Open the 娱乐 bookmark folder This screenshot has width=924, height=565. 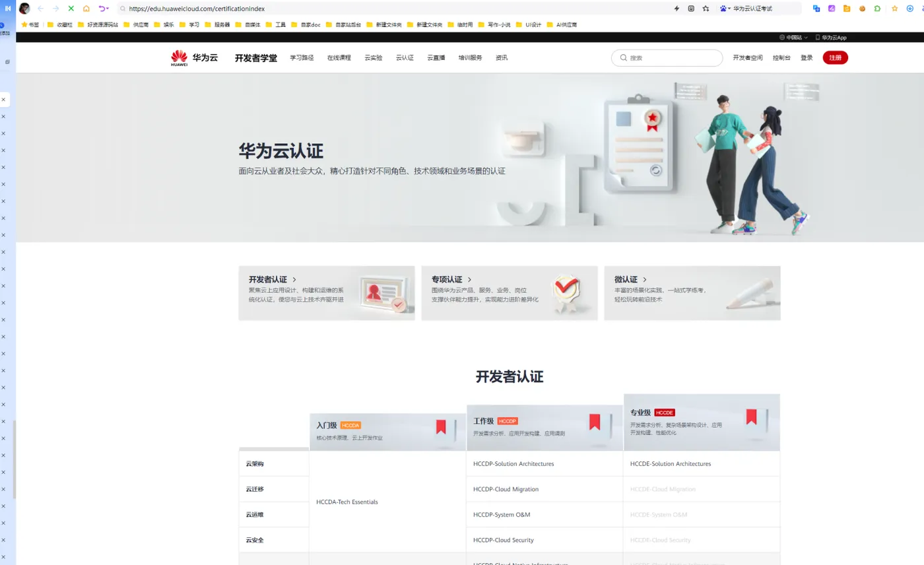pos(164,24)
